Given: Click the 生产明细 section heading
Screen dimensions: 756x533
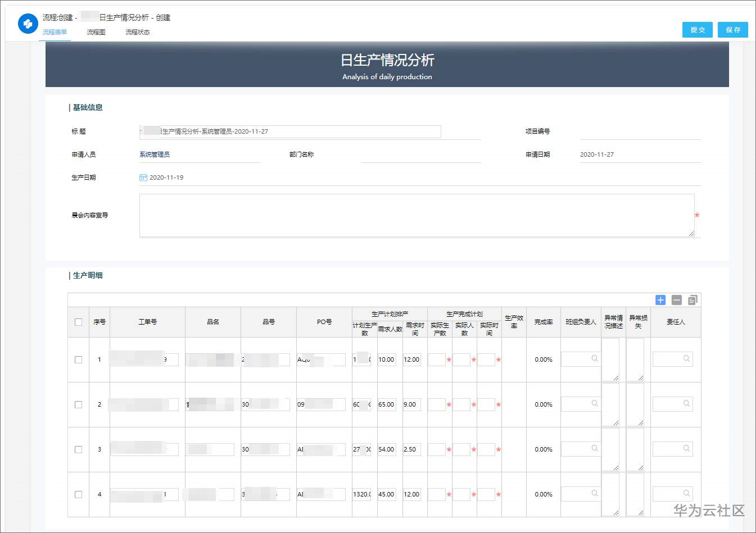Looking at the screenshot, I should click(88, 275).
